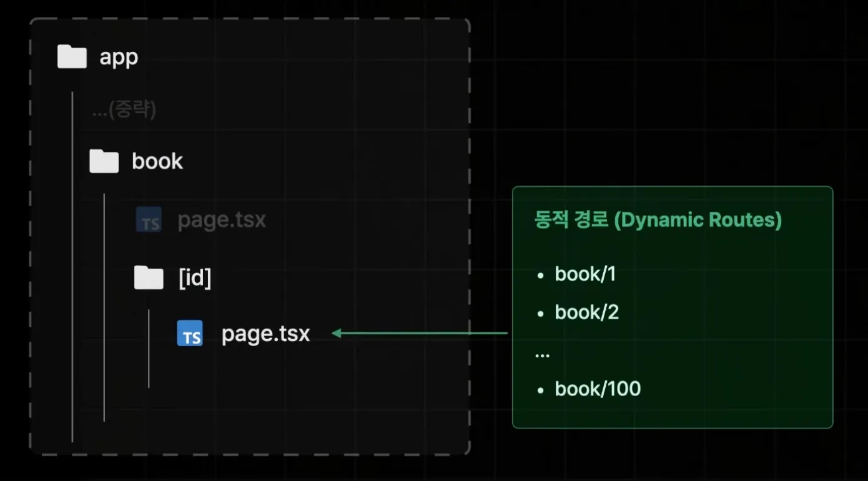This screenshot has width=868, height=481.
Task: Click the "...(중략)" omitted items text
Action: click(124, 110)
